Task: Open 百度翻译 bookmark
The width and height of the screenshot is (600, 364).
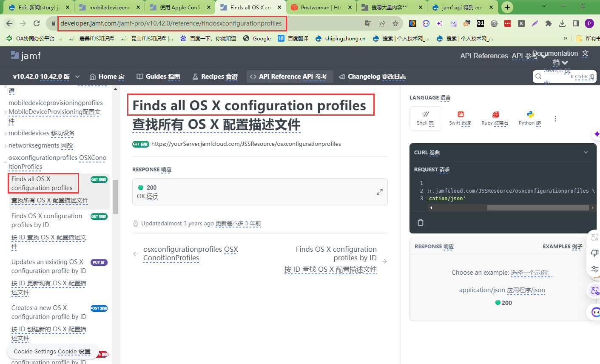Action: [293, 38]
